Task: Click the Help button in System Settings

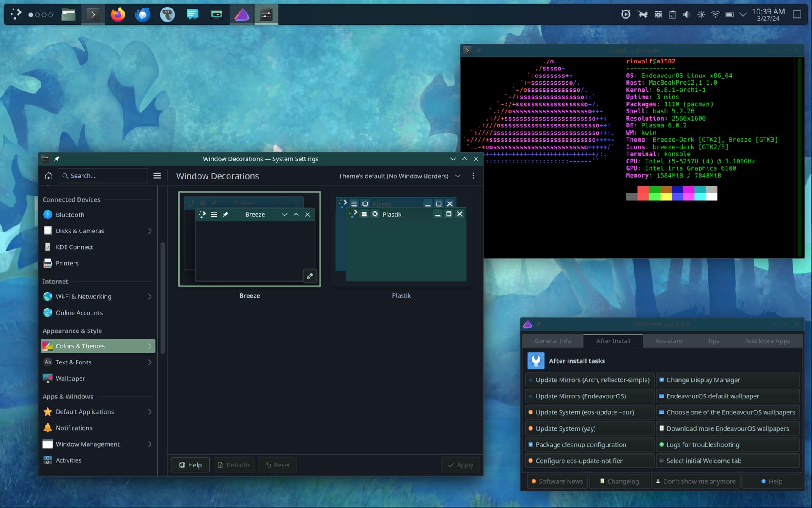Action: pos(190,465)
